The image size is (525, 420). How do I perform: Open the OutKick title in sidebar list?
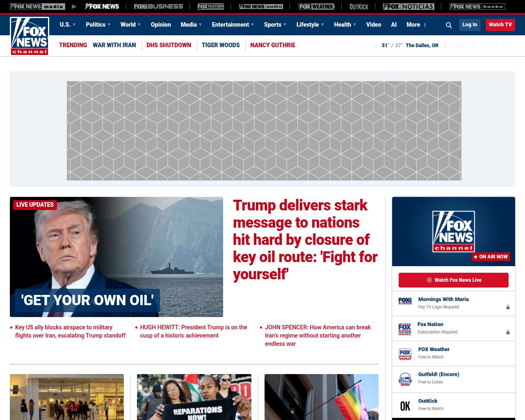tap(428, 401)
